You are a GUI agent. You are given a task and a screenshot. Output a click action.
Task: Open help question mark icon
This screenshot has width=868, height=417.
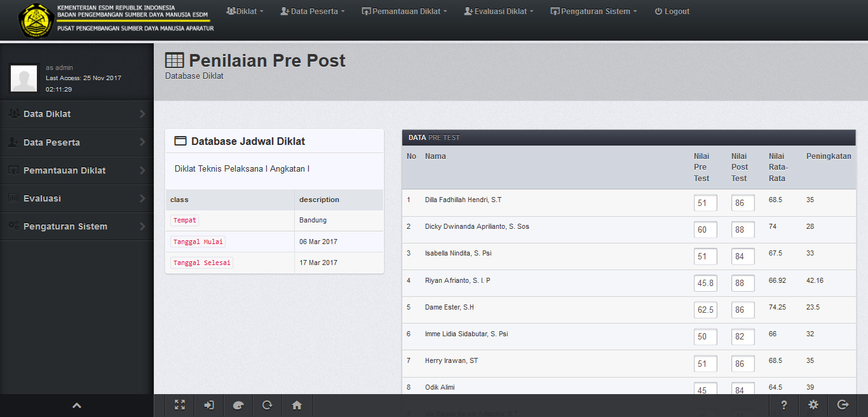click(x=784, y=405)
